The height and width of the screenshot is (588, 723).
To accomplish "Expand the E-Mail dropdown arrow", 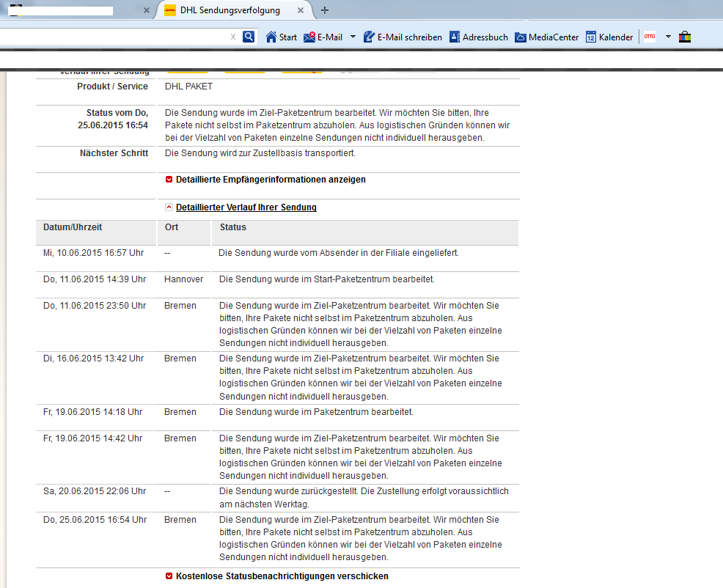I will 353,37.
